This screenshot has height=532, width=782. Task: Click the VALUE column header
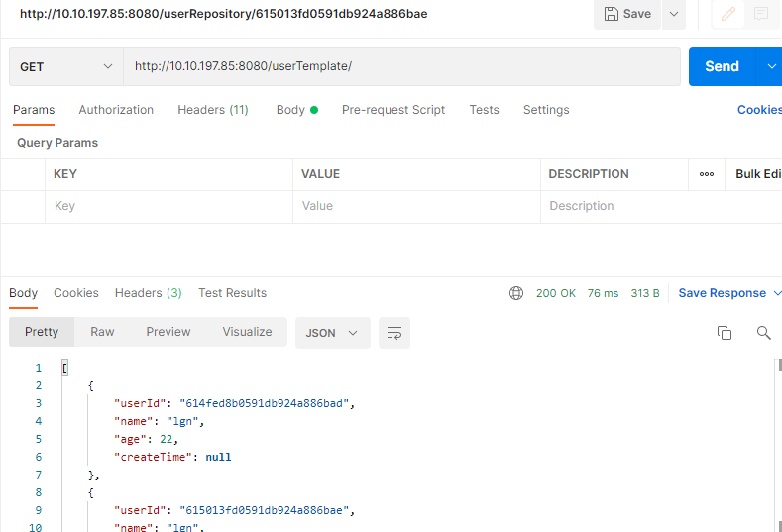pos(320,174)
